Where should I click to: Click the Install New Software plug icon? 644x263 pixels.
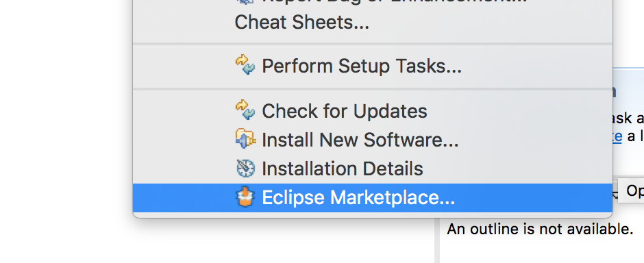245,140
